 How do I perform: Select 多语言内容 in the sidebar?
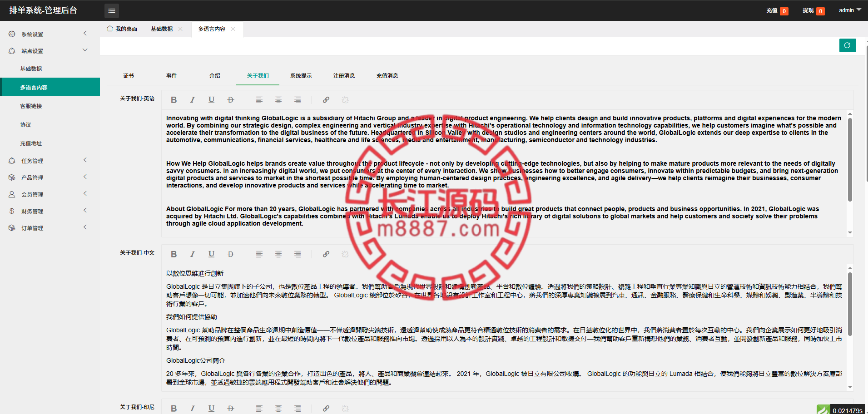point(50,87)
